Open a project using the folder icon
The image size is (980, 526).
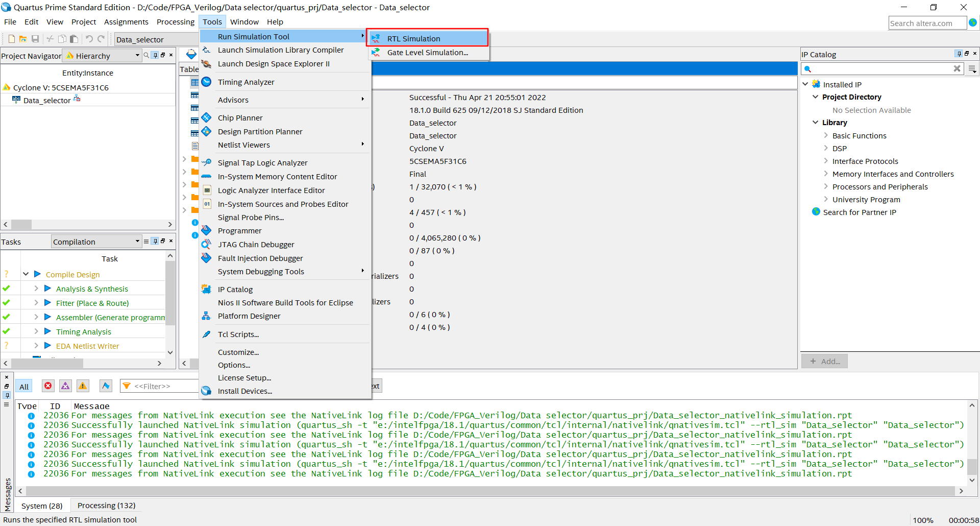(x=23, y=39)
